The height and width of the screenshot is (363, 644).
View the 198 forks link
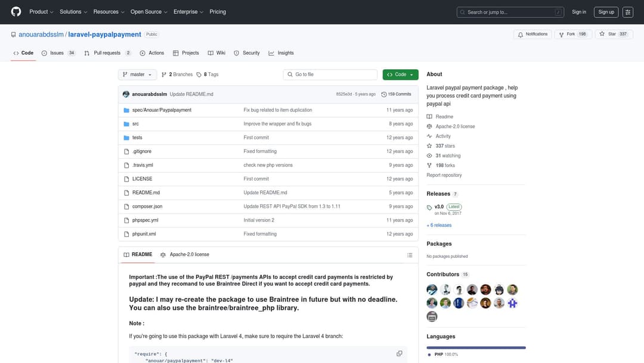[441, 165]
